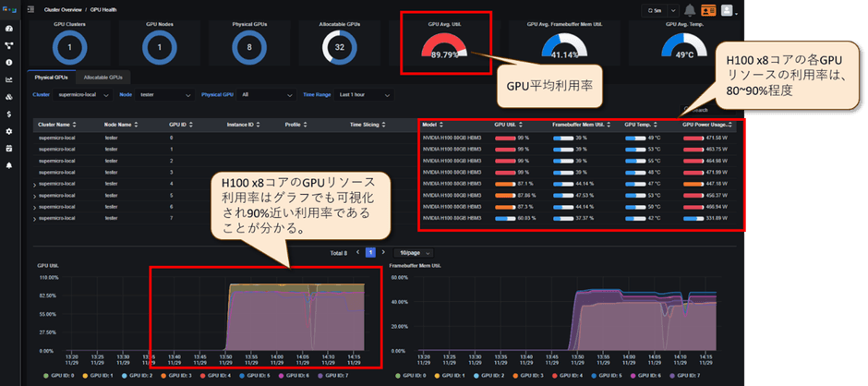
Task: Go to Cluster Overview breadcrumb
Action: pos(63,10)
